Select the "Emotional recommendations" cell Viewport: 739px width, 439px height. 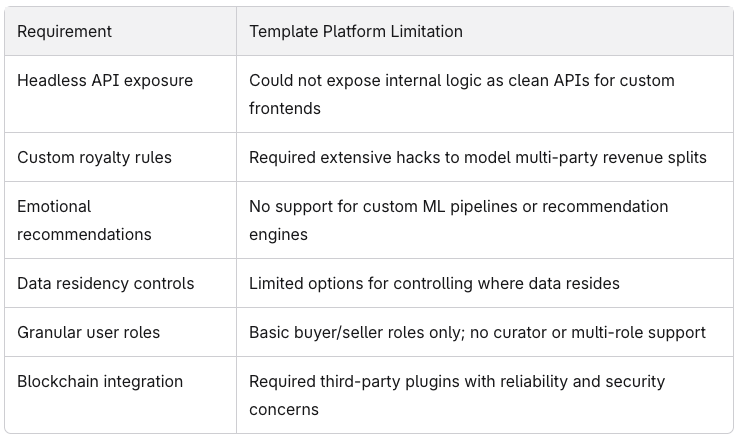point(84,220)
